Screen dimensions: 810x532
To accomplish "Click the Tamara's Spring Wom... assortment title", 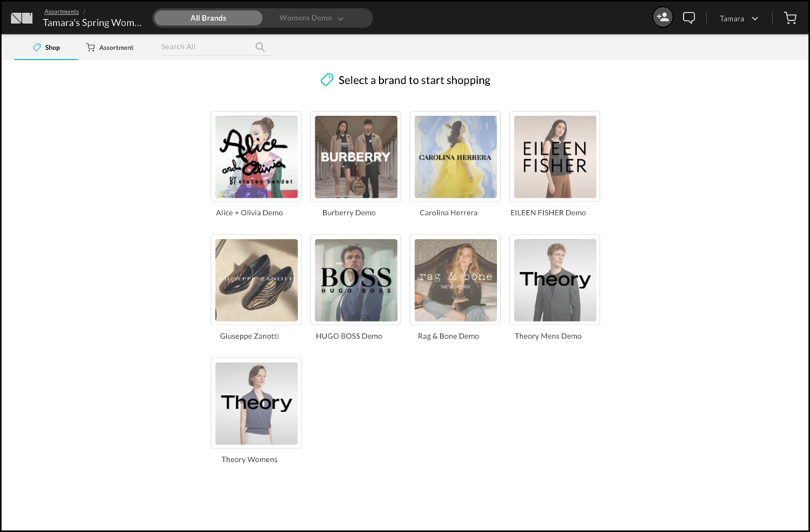I will tap(92, 23).
